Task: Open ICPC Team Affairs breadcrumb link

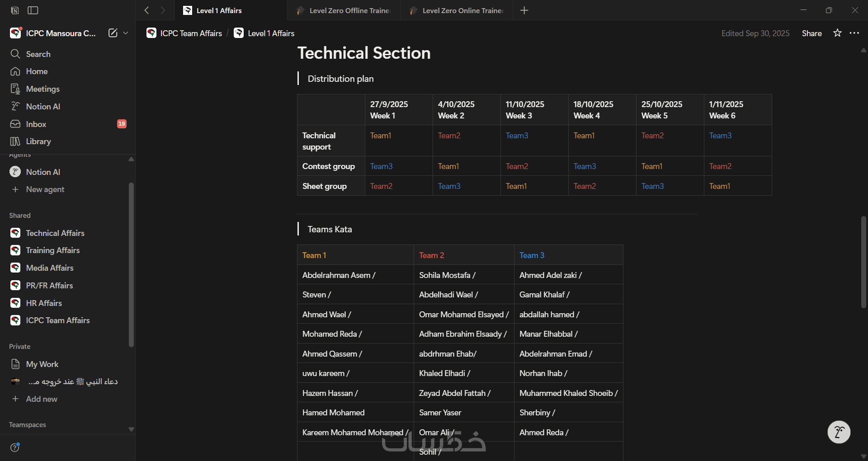Action: (191, 33)
